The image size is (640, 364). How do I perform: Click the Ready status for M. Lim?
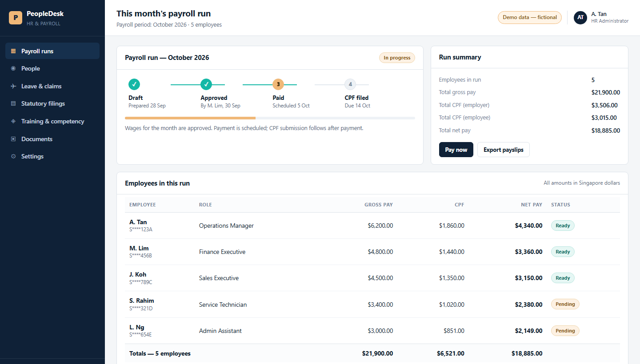pyautogui.click(x=563, y=252)
